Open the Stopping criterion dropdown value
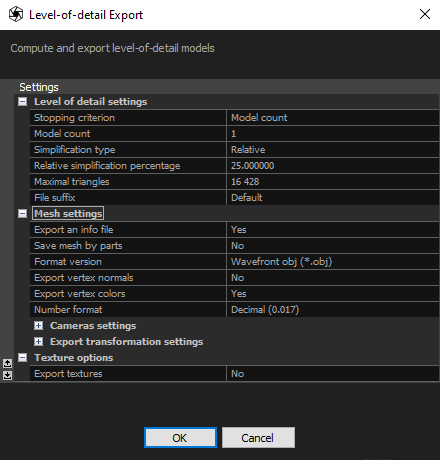Viewport: 440px width, 460px height. 333,118
